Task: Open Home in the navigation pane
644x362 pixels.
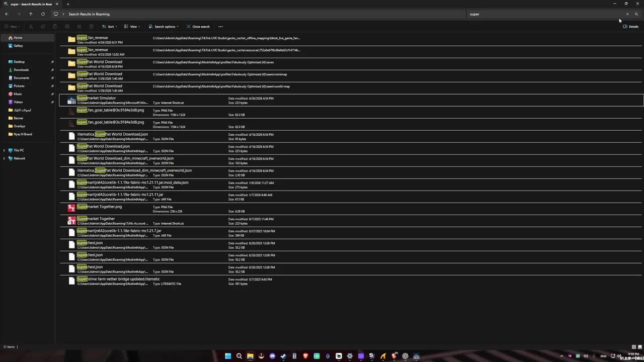Action: click(x=28, y=38)
